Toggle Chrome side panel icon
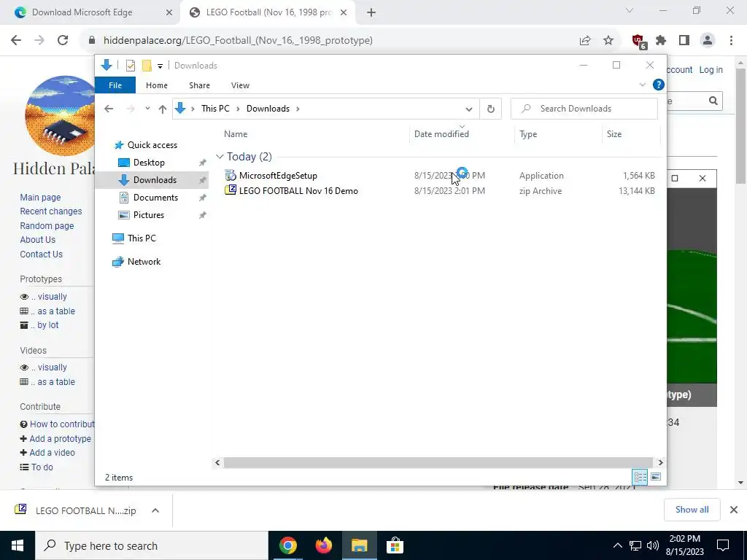The height and width of the screenshot is (560, 747). point(684,41)
